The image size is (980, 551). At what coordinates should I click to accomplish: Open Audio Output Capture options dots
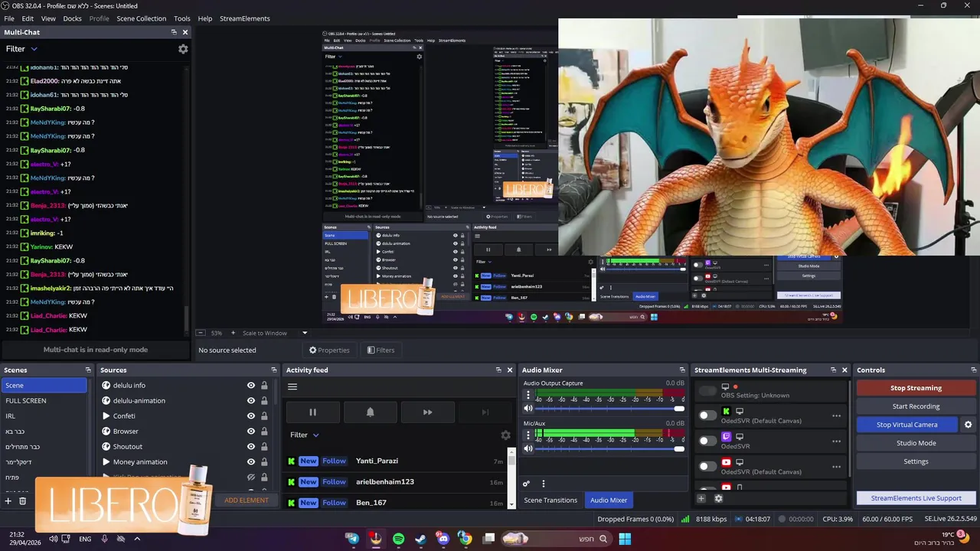pos(528,396)
